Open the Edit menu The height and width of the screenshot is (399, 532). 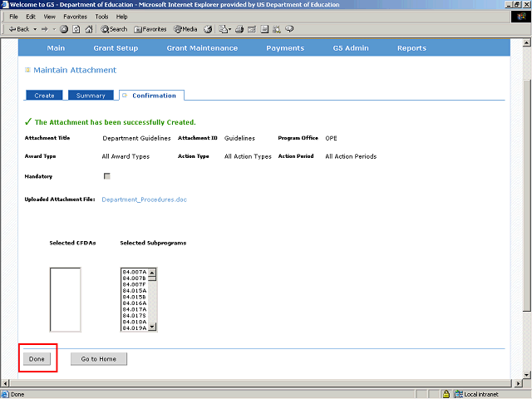[x=31, y=17]
